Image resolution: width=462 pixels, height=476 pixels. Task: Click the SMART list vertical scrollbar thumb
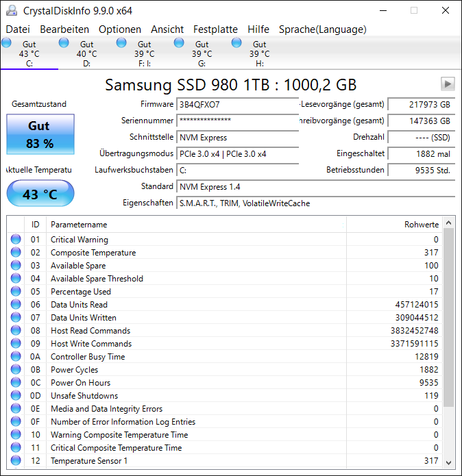[449, 318]
